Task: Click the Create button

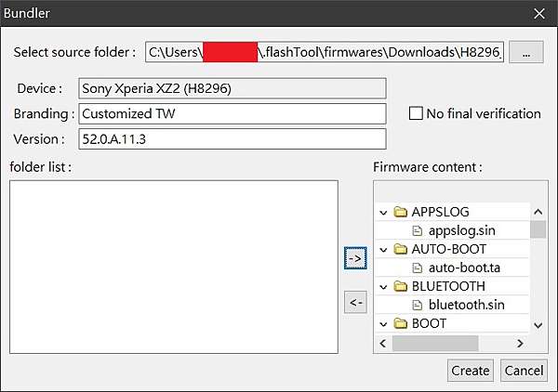Action: tap(470, 371)
